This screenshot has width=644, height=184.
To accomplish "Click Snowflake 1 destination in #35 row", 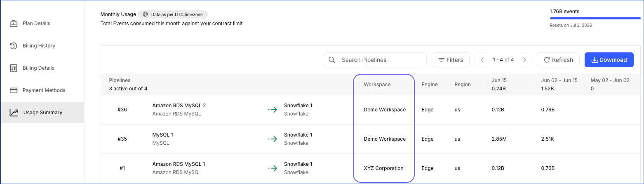I will (298, 135).
